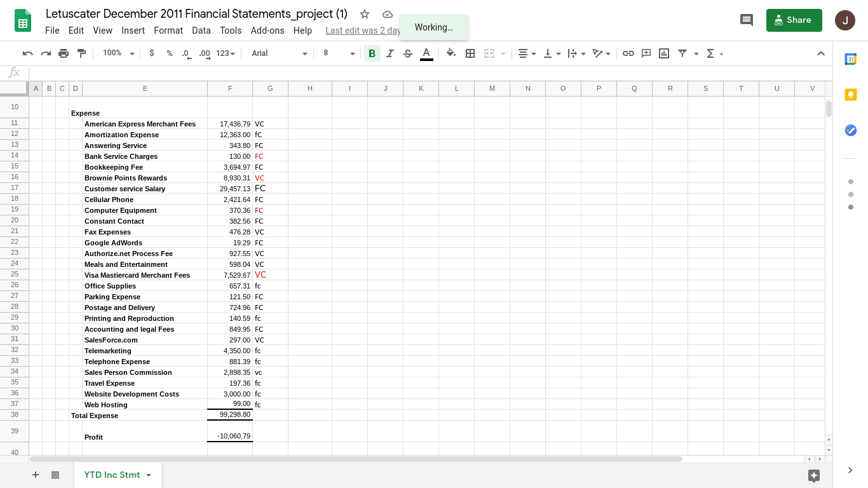This screenshot has width=868, height=488.
Task: Open the Data menu
Action: click(x=201, y=30)
